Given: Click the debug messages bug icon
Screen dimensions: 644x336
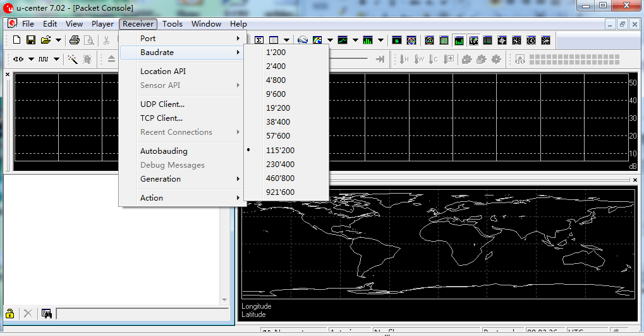Looking at the screenshot, I should tap(87, 59).
